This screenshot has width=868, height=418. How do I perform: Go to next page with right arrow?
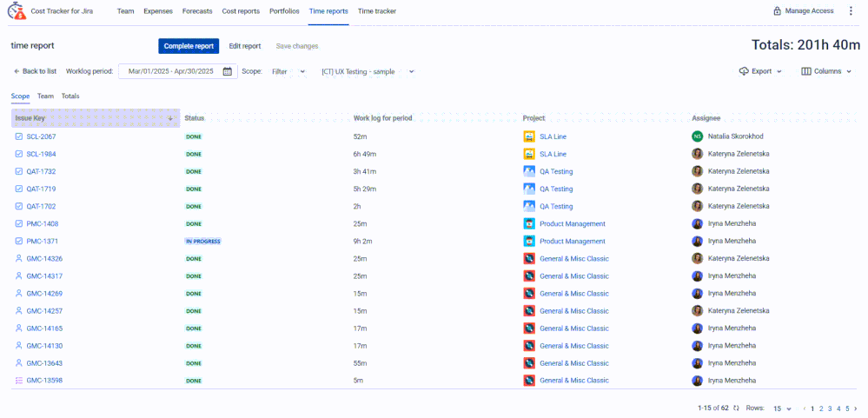click(855, 408)
